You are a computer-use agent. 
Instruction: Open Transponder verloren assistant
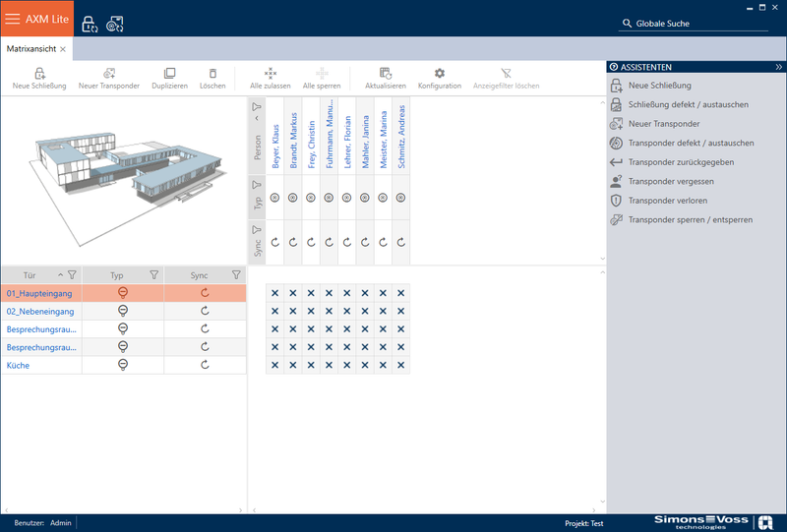(668, 201)
